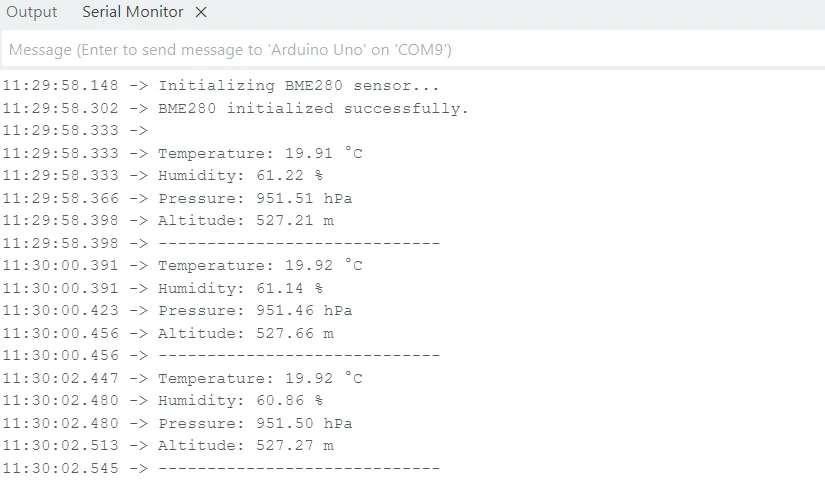
Task: Click the 'BME280 initialized successfully.' line
Action: (x=313, y=108)
